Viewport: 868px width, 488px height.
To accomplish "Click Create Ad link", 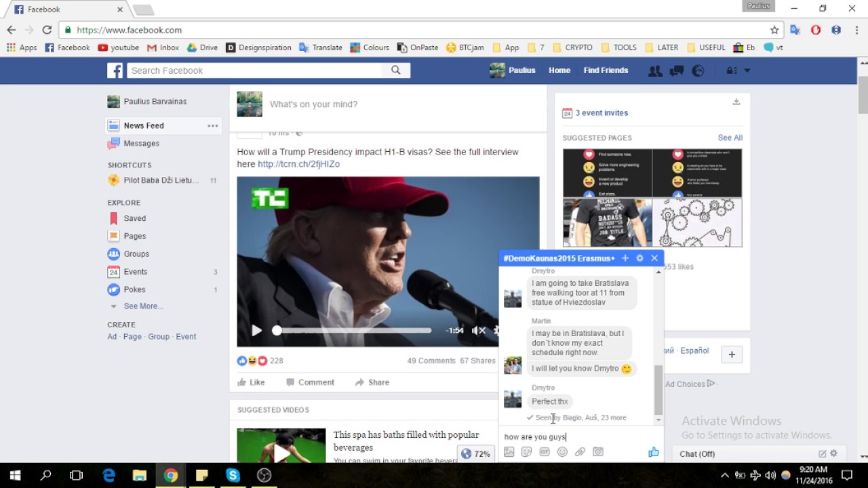I will pos(112,337).
